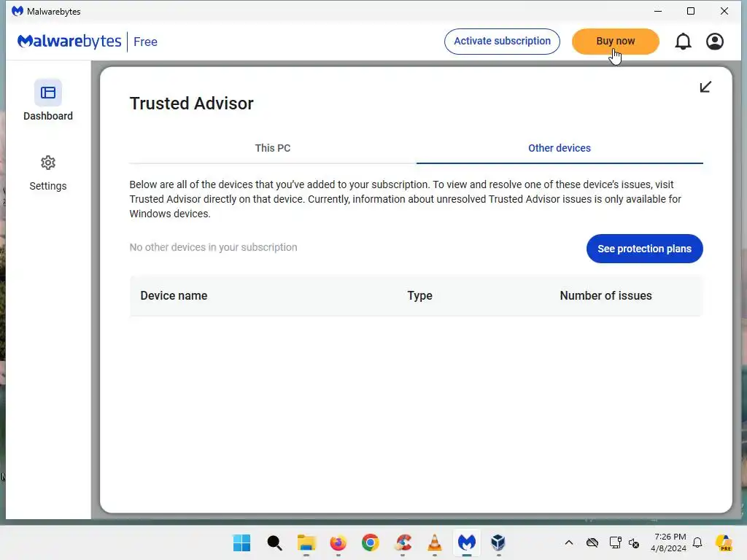This screenshot has width=747, height=560.
Task: Open the account profile icon
Action: pos(715,42)
